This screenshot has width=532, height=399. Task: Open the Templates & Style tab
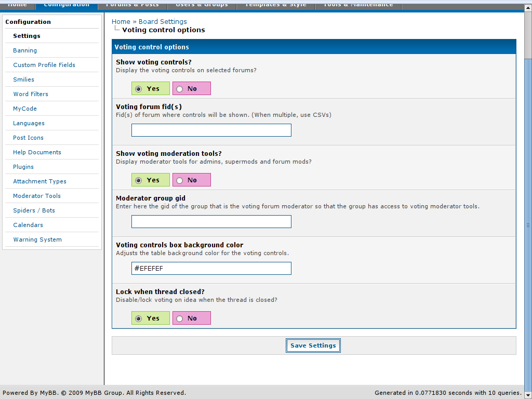coord(275,5)
